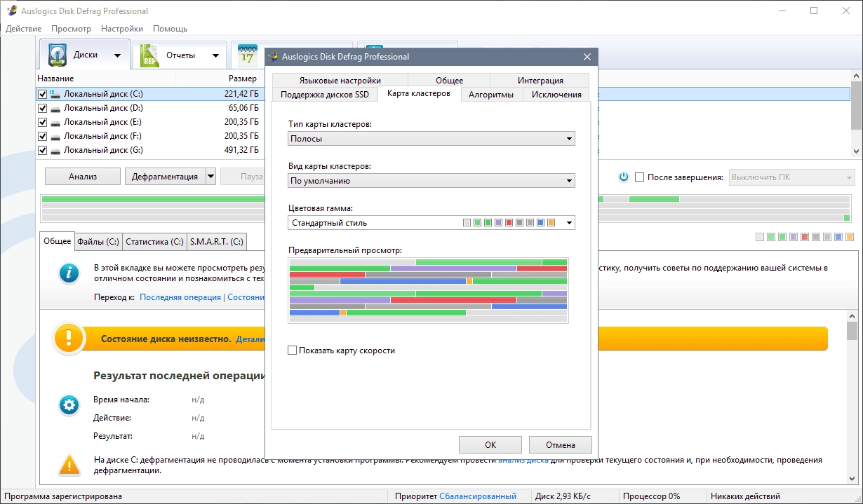Click the disk list scrollbar down arrow

tap(857, 151)
